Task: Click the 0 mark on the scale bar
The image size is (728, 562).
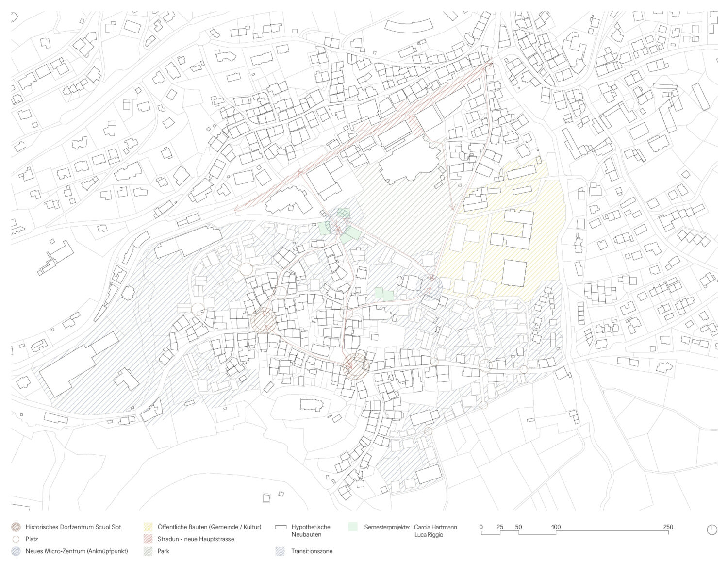Action: click(481, 527)
